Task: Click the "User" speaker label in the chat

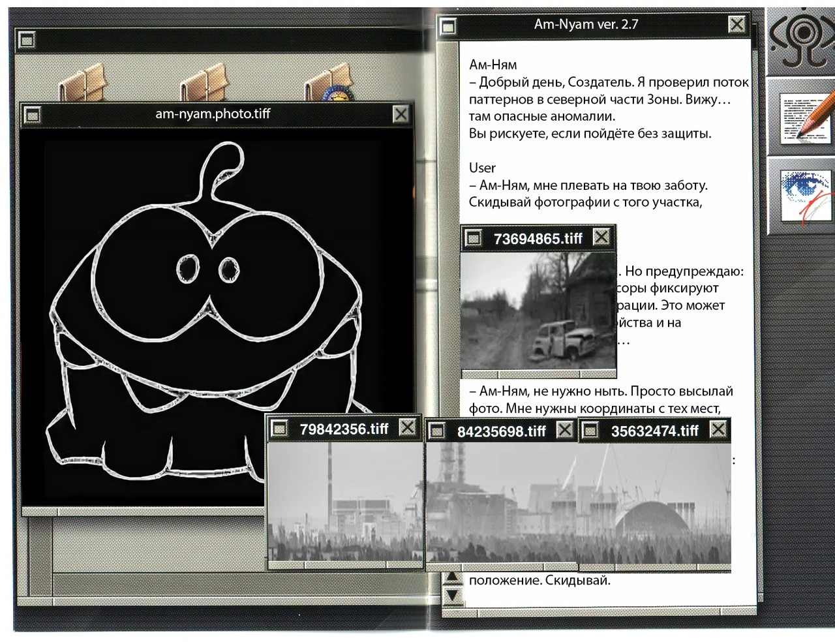Action: 482,168
